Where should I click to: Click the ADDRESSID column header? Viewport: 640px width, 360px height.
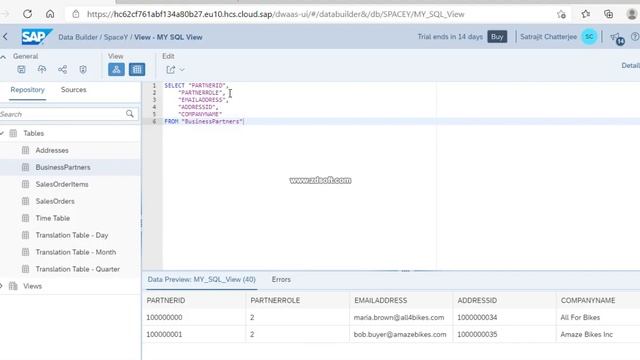coord(477,300)
